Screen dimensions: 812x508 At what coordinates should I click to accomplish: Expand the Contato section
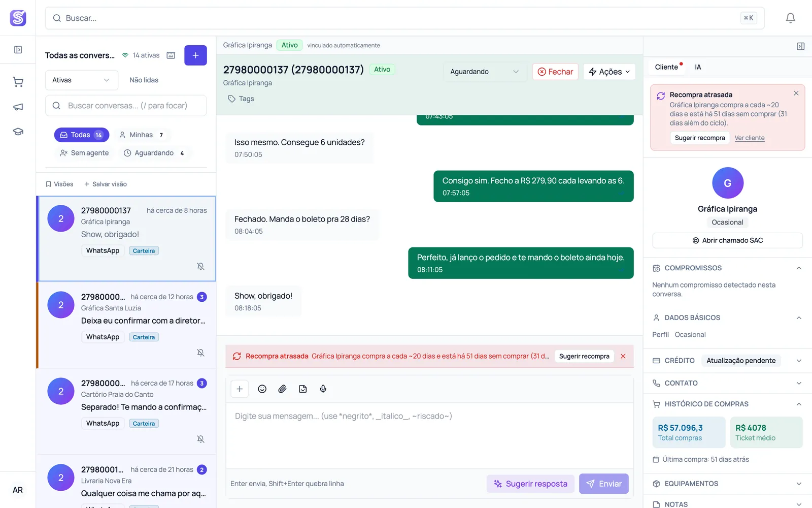pos(727,383)
